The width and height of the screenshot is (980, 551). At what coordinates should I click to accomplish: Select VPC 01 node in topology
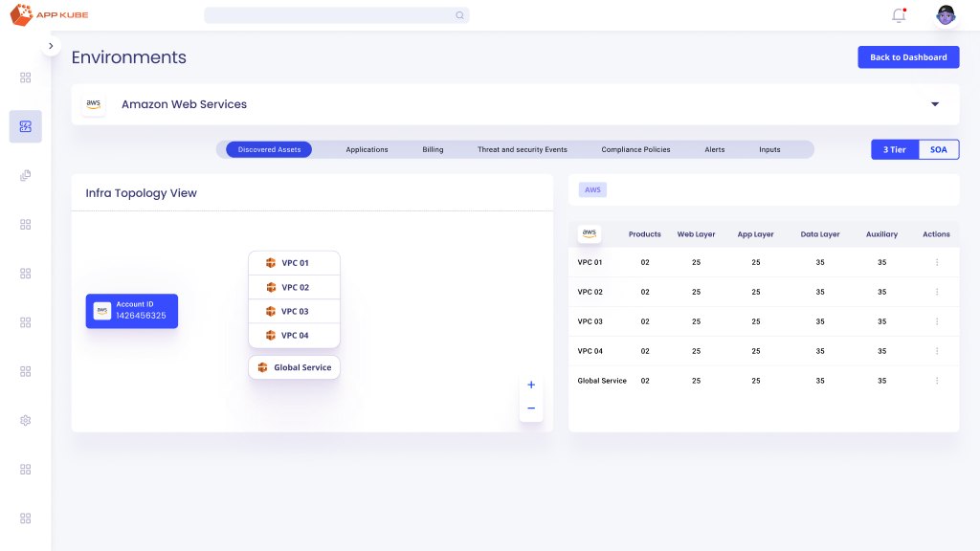pyautogui.click(x=295, y=263)
